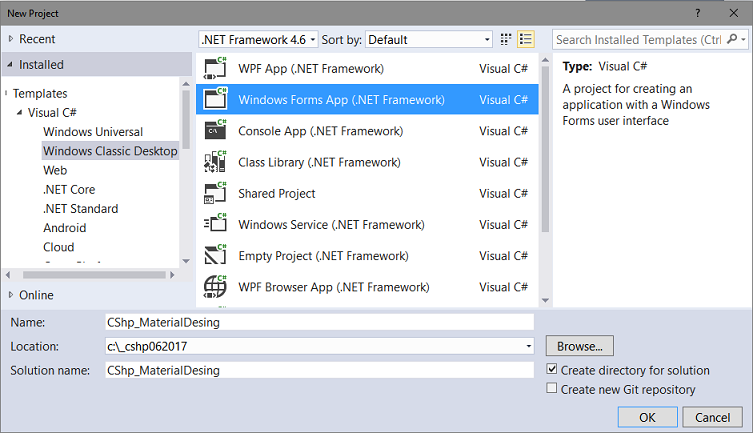The image size is (753, 433).
Task: Click the WPF Browser App globe icon
Action: click(x=215, y=286)
